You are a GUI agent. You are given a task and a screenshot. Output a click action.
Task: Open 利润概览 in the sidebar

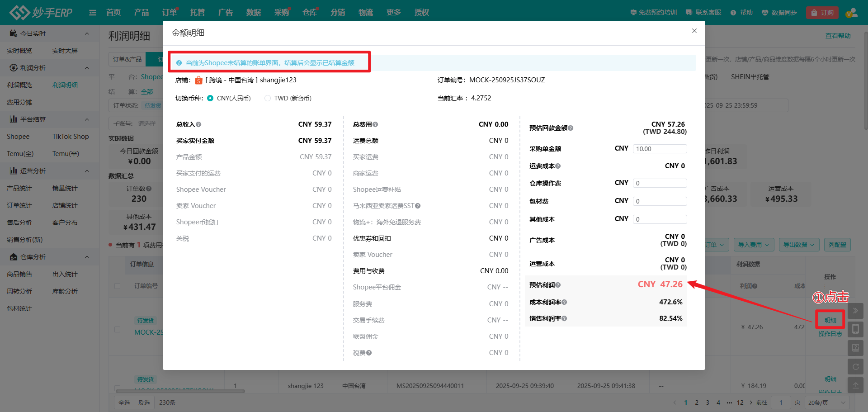pos(19,85)
